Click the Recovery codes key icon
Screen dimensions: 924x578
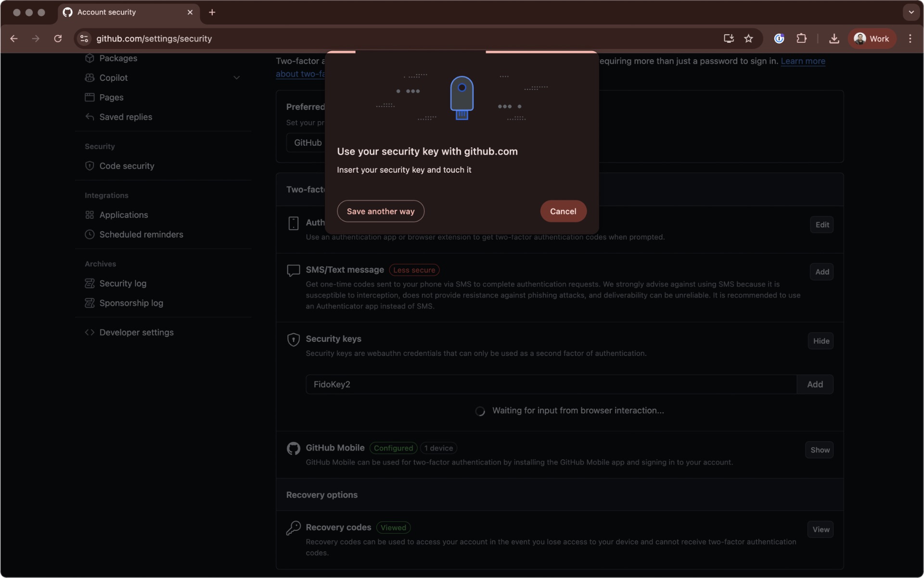click(x=293, y=528)
